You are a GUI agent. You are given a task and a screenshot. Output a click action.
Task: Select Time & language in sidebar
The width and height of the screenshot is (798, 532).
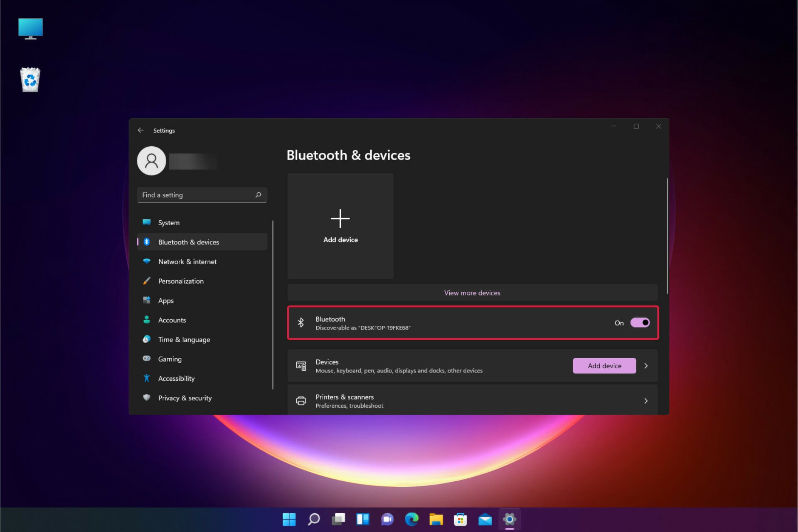[183, 339]
